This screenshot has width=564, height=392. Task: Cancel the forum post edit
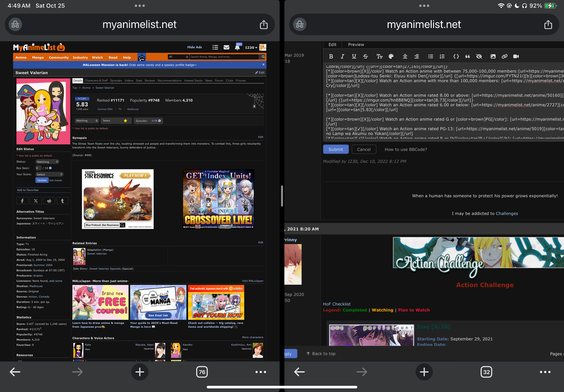[364, 149]
